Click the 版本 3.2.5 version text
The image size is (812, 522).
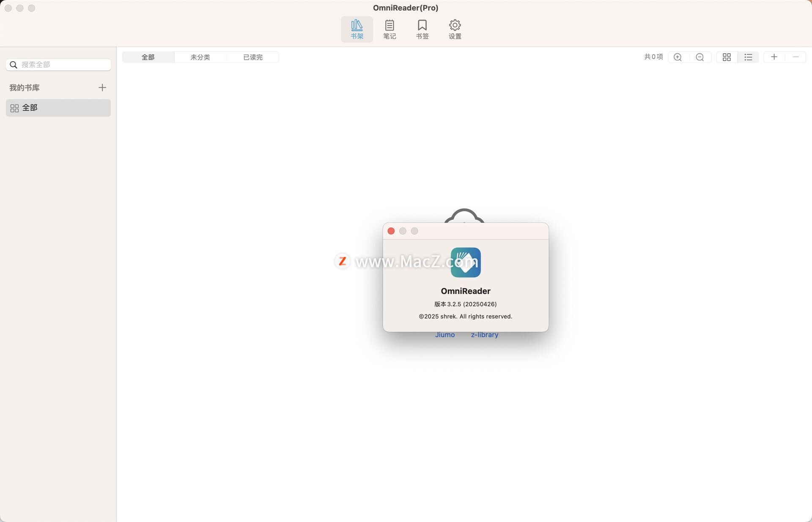pyautogui.click(x=466, y=304)
